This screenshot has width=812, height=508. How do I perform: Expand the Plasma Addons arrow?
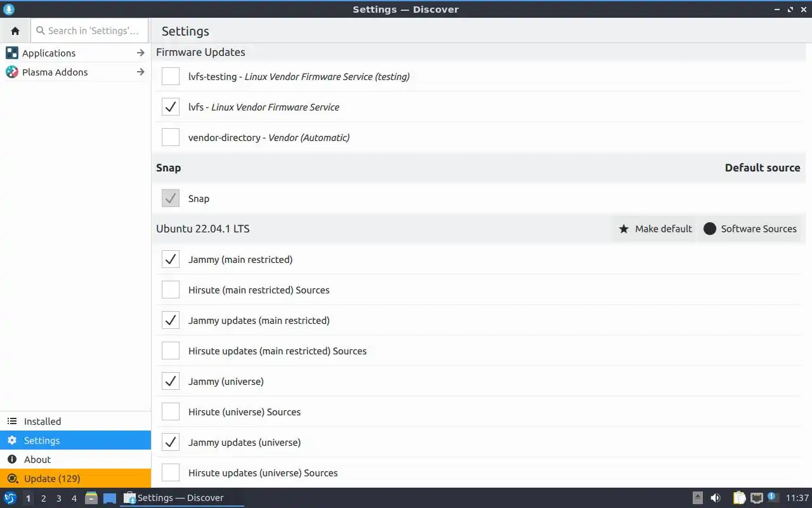pyautogui.click(x=141, y=72)
